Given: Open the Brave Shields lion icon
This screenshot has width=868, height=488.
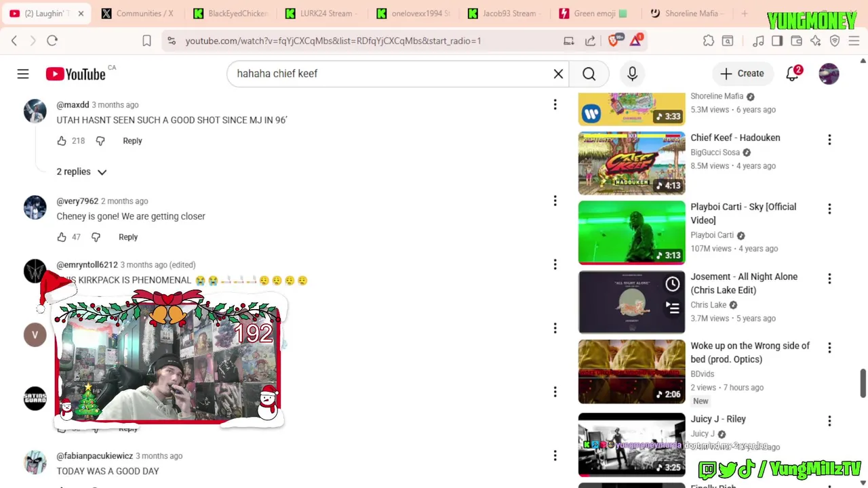Looking at the screenshot, I should coord(614,41).
